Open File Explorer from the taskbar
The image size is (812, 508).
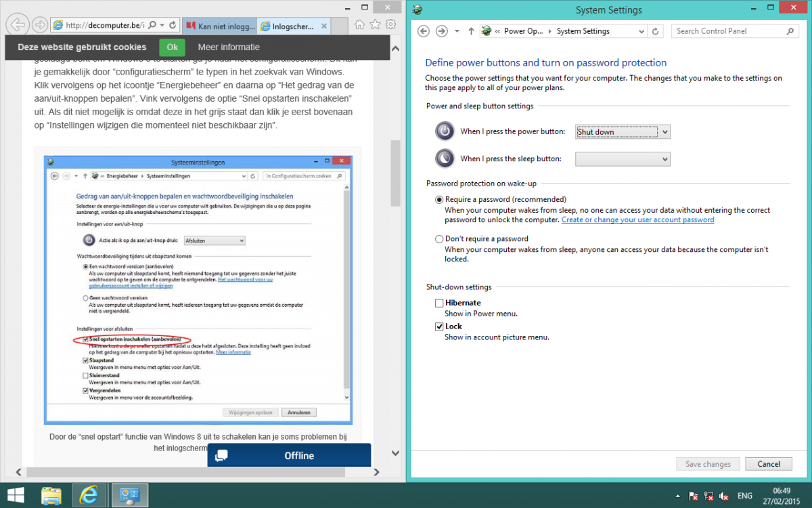52,495
